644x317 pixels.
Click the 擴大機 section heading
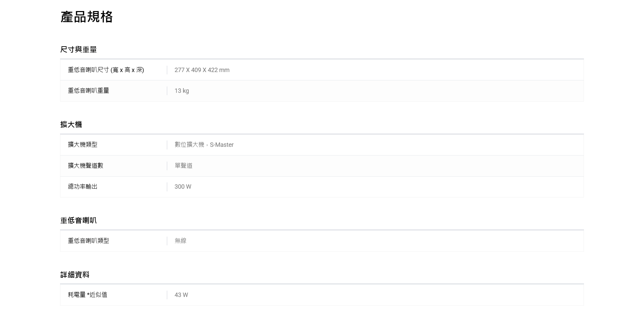pyautogui.click(x=71, y=125)
